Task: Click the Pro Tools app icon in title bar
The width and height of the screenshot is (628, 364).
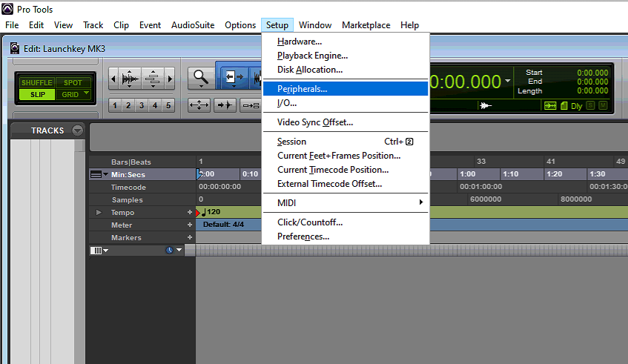Action: click(7, 9)
